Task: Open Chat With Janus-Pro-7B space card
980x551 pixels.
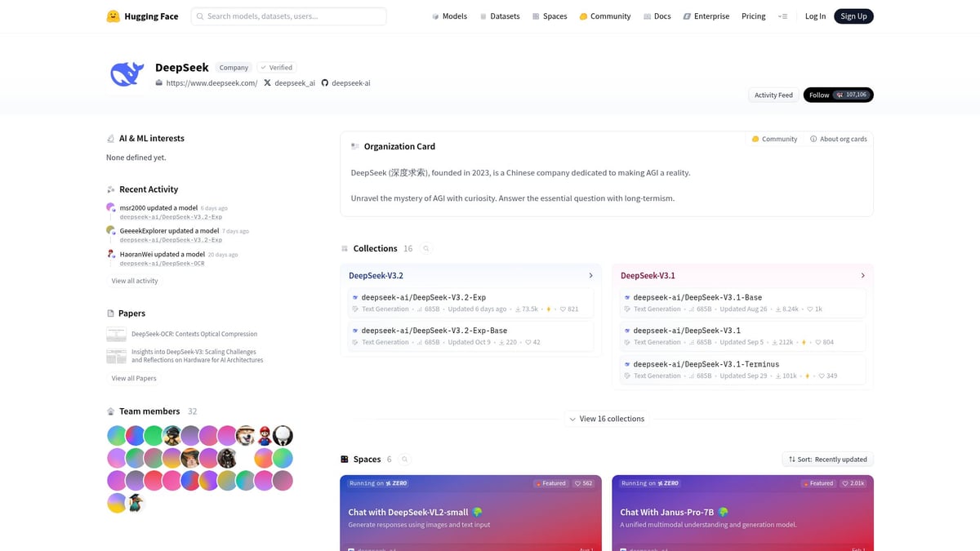Action: (x=742, y=513)
